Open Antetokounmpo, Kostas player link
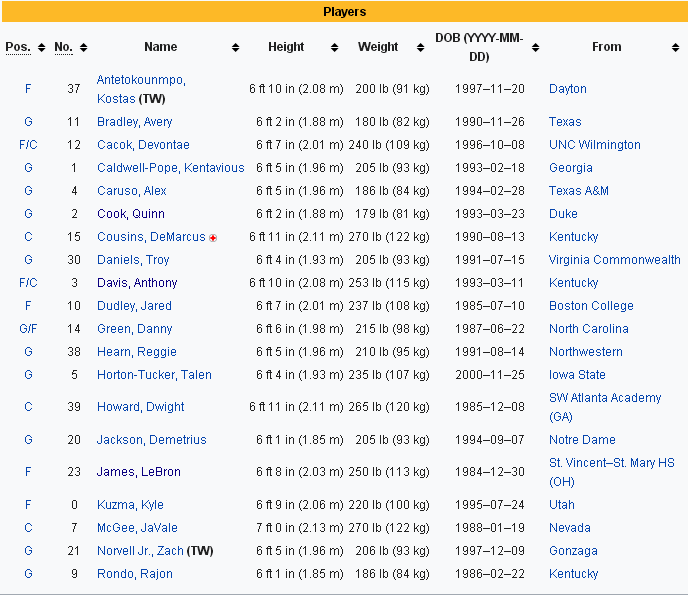 point(141,89)
